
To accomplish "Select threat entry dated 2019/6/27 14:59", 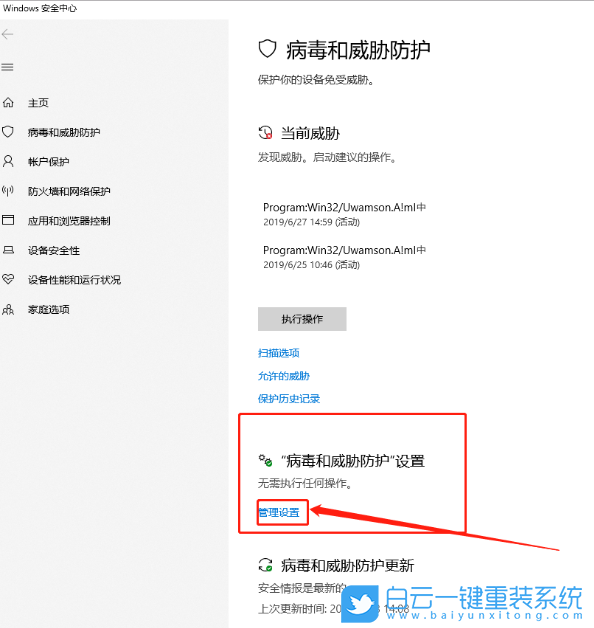I will (x=344, y=214).
